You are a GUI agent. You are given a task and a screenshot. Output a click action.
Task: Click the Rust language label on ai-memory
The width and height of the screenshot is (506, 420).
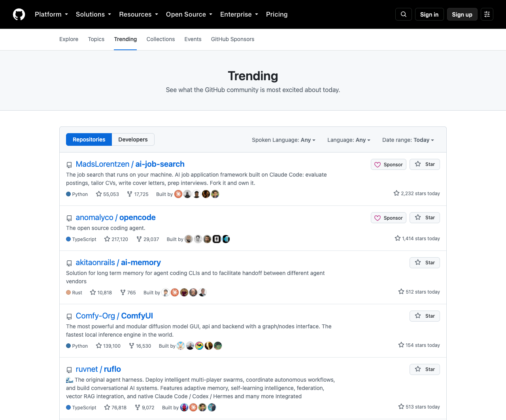coord(74,293)
